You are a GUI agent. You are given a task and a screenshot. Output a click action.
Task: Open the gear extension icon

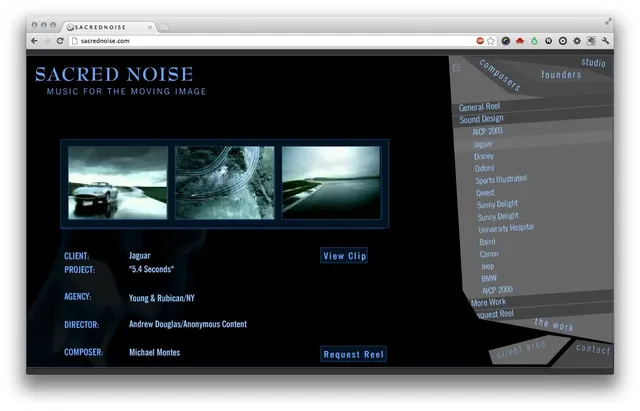(x=577, y=41)
